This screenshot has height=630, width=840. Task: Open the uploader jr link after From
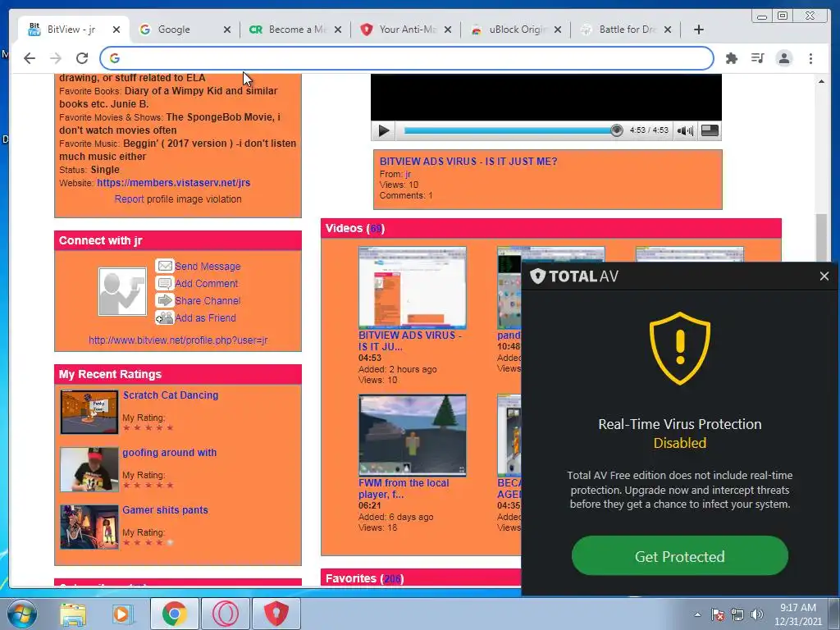[x=408, y=174]
